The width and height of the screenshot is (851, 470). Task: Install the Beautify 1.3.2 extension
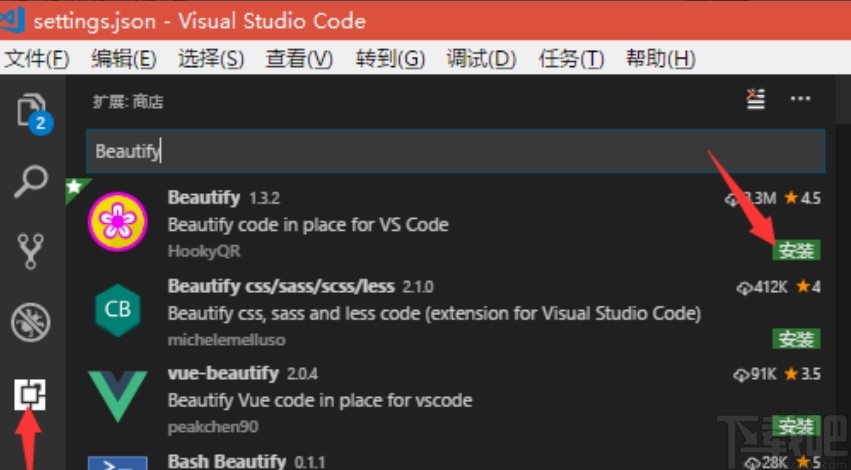click(x=796, y=251)
